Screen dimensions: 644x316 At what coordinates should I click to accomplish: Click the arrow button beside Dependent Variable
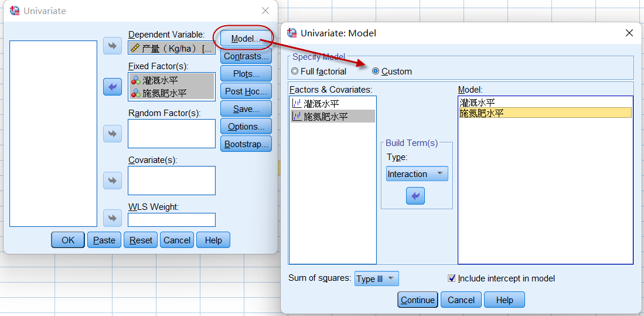coord(113,46)
